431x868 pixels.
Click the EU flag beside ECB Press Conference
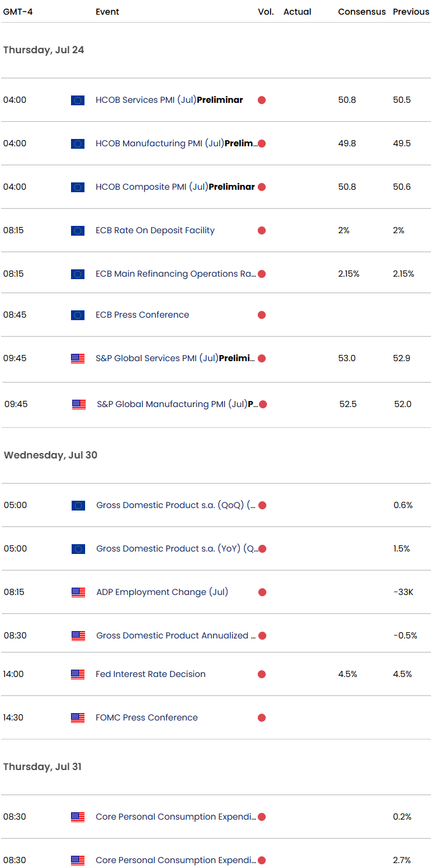click(78, 315)
